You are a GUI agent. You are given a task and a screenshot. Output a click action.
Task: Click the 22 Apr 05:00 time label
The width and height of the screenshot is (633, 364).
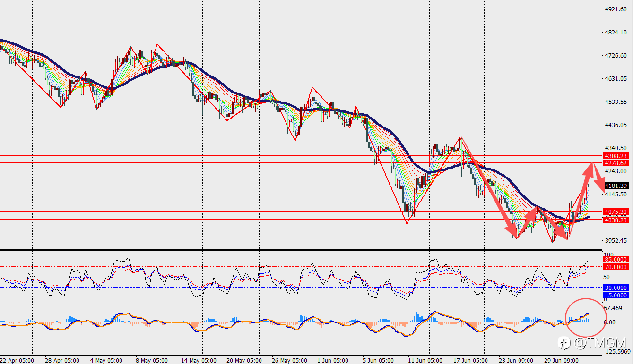pos(17,360)
